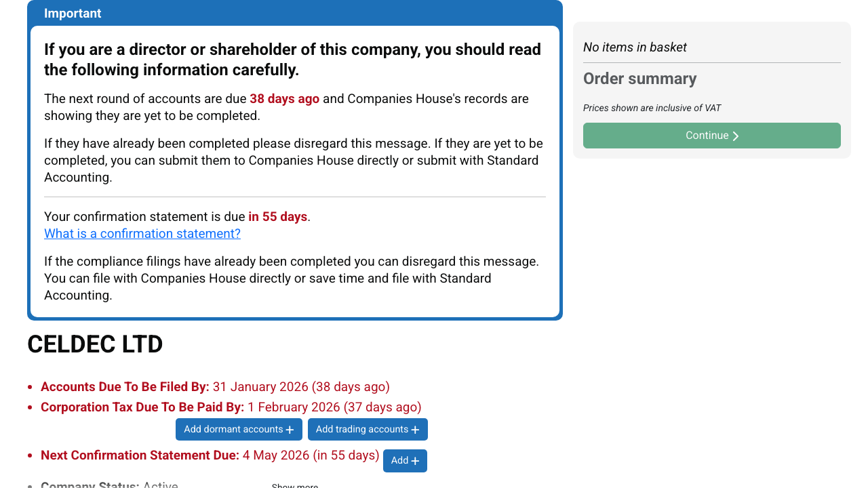Image resolution: width=868 pixels, height=488 pixels.
Task: Click the chevron arrow on Continue button
Action: (x=736, y=136)
